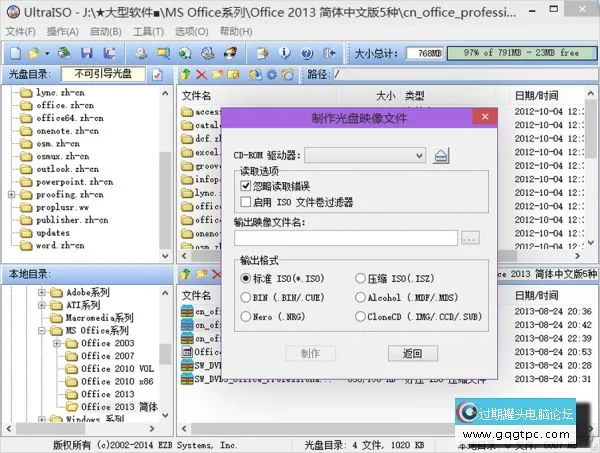Open the 操作(A) menu
Image resolution: width=600 pixels, height=453 pixels.
[x=62, y=31]
